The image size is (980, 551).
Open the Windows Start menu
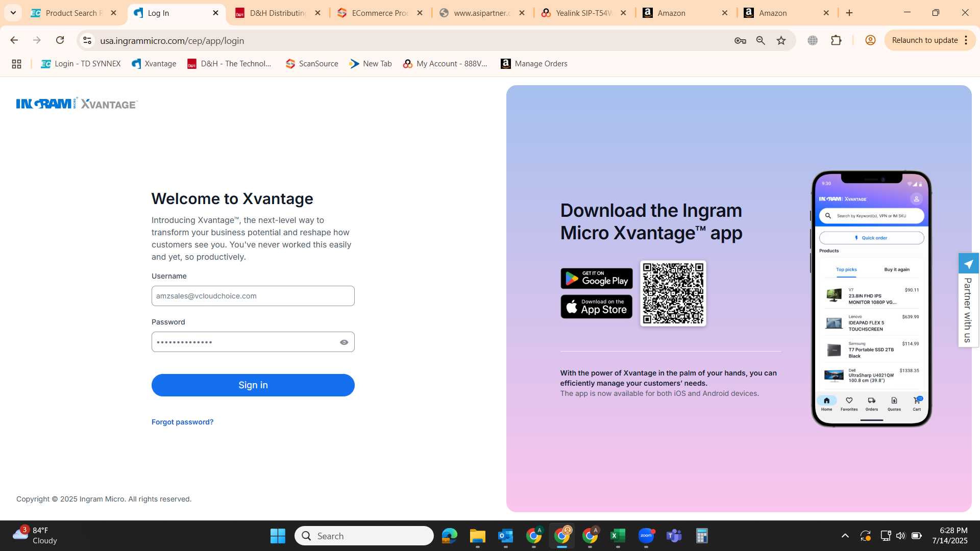tap(278, 536)
